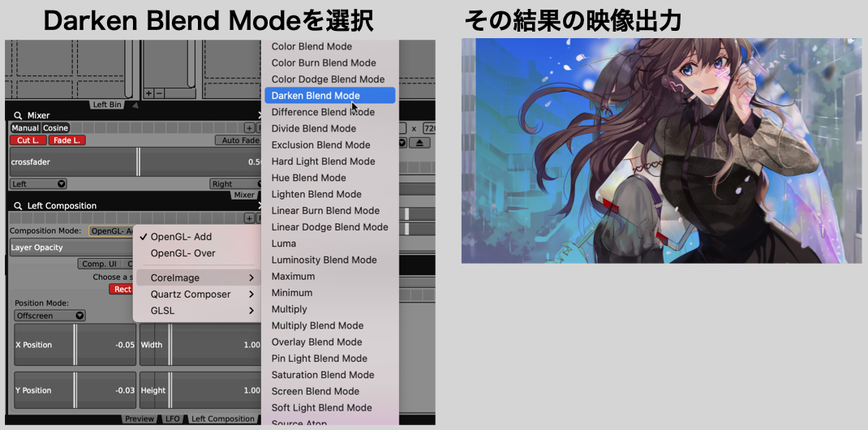
Task: Select Multiply Blend Mode
Action: (x=330, y=326)
